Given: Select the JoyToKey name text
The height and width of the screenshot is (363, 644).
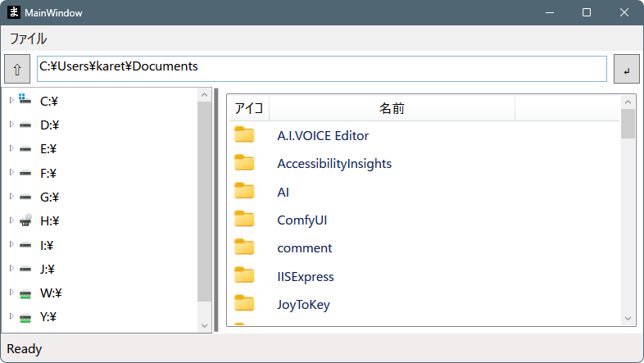Looking at the screenshot, I should 303,305.
